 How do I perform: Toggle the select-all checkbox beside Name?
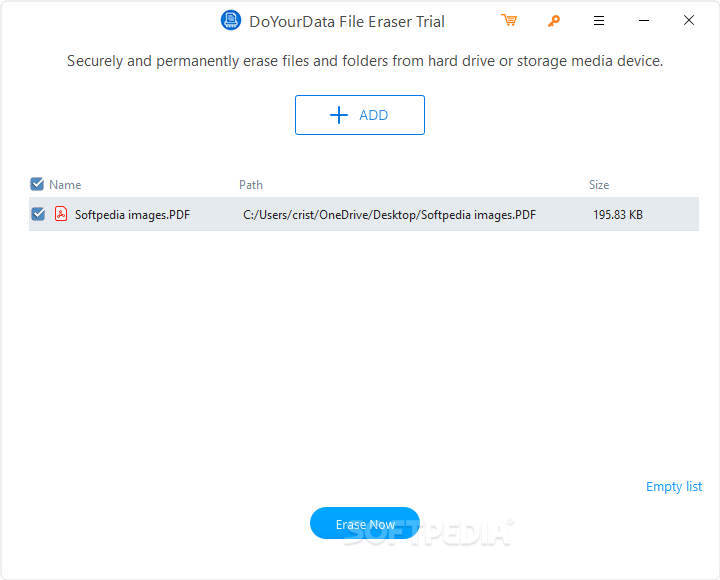(37, 184)
